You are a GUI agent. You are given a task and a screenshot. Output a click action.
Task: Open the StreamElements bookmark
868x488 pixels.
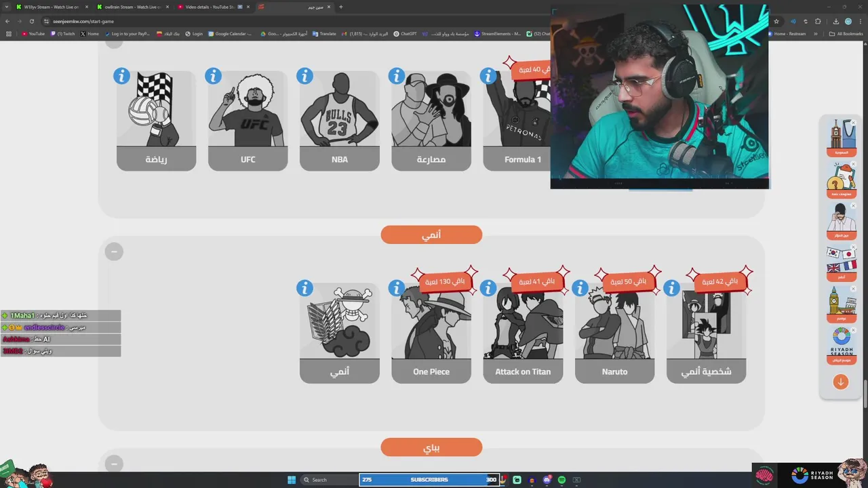(x=497, y=33)
